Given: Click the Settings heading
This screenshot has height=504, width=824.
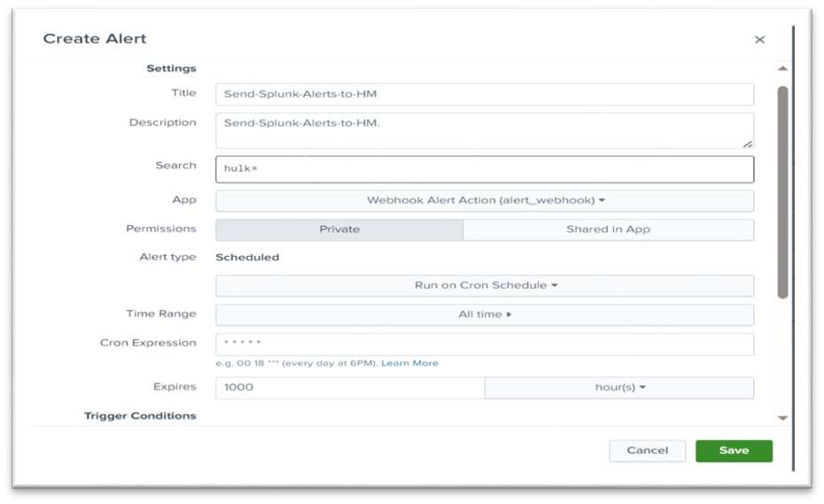Looking at the screenshot, I should (x=171, y=68).
